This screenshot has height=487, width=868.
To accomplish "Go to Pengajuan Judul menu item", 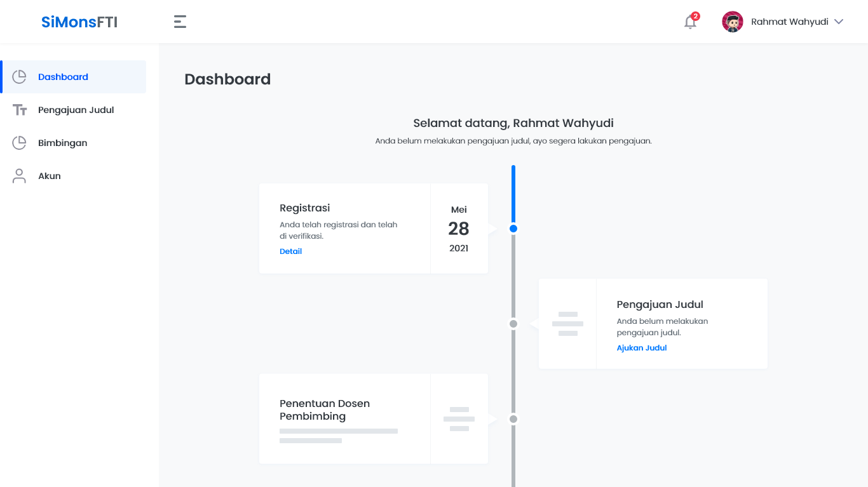I will (x=76, y=110).
